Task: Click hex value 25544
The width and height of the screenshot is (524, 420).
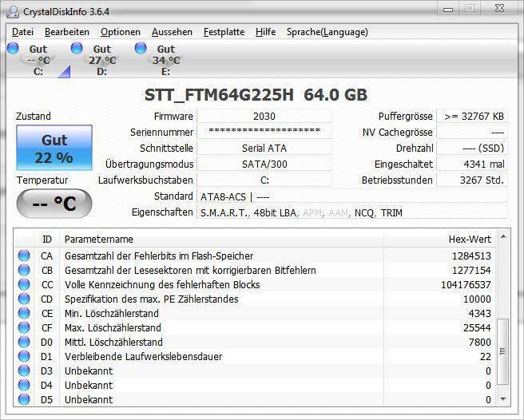Action: [x=477, y=328]
